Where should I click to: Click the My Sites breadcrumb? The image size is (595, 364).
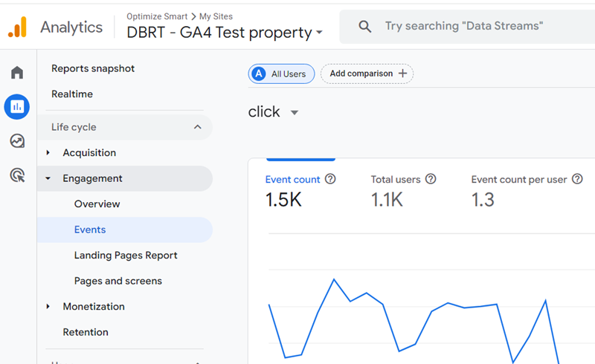pos(216,16)
